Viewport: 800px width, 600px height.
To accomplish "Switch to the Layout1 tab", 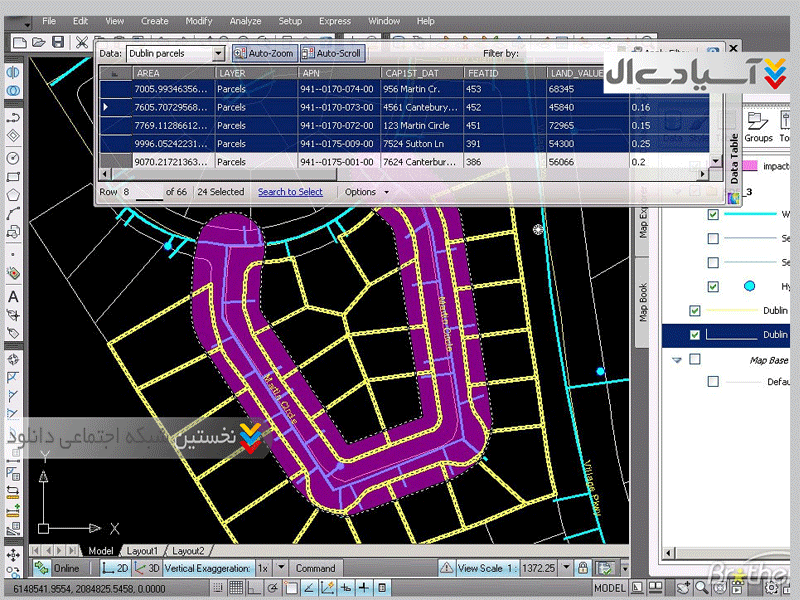I will coord(141,551).
